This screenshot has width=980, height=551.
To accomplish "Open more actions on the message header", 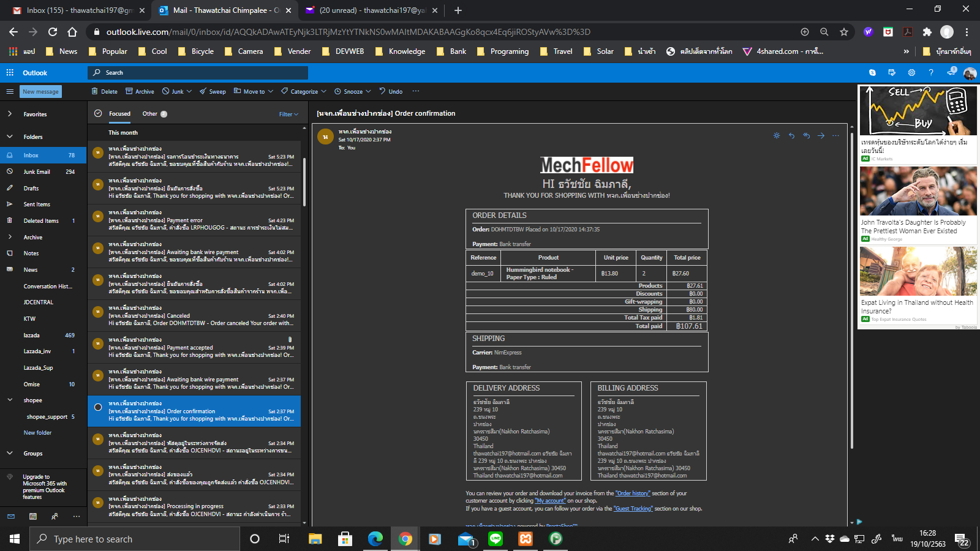I will [x=835, y=135].
